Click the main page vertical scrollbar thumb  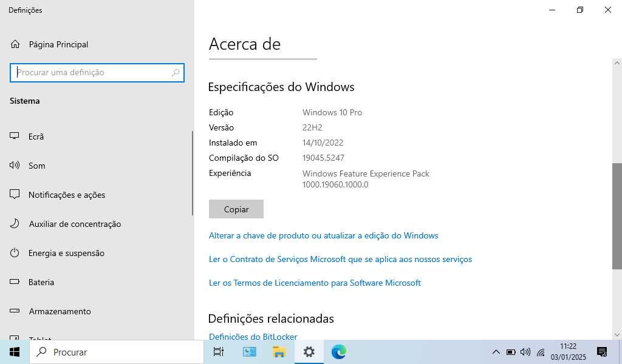tap(617, 216)
